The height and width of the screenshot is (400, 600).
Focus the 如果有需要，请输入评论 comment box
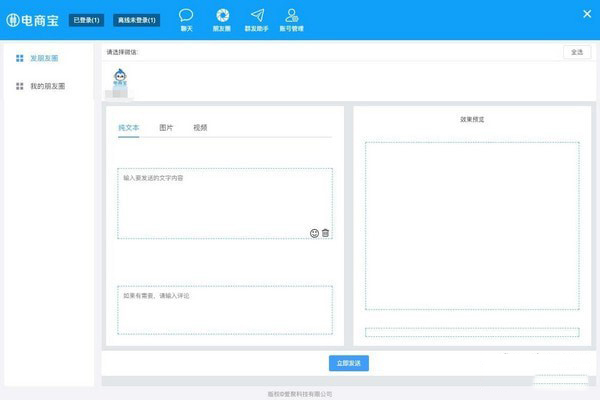225,310
